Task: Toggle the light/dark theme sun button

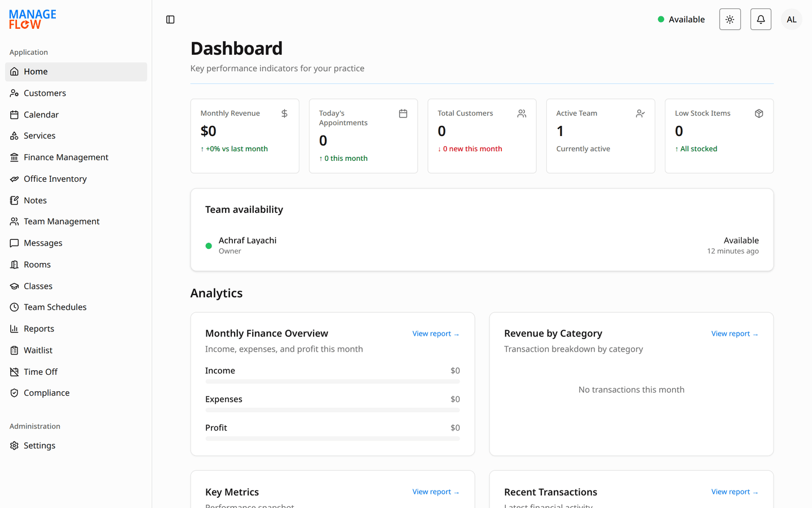Action: click(x=730, y=19)
